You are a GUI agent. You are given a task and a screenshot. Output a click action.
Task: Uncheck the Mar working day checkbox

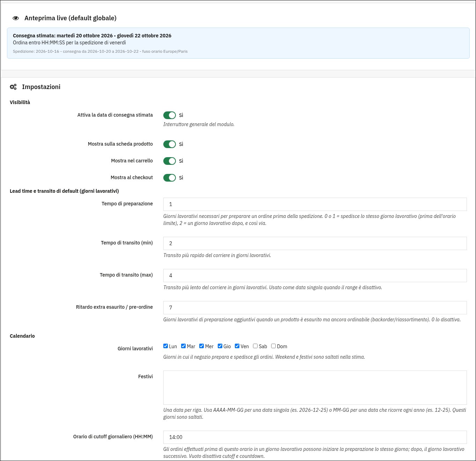tap(184, 346)
